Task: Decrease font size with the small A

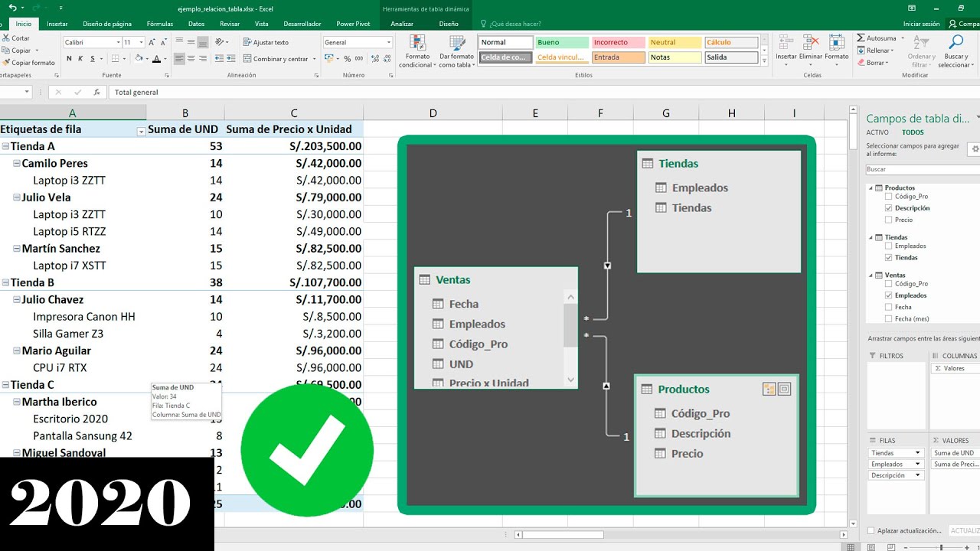Action: click(163, 42)
